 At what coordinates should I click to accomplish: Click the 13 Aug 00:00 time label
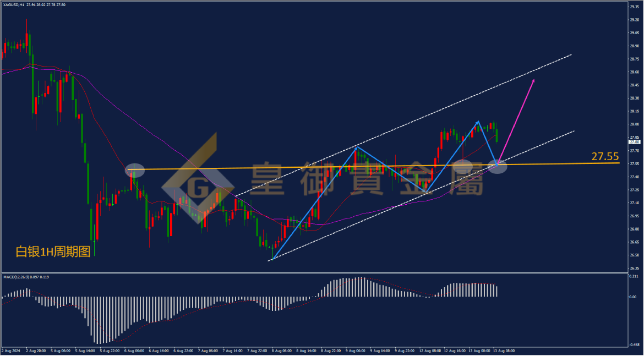(x=480, y=351)
